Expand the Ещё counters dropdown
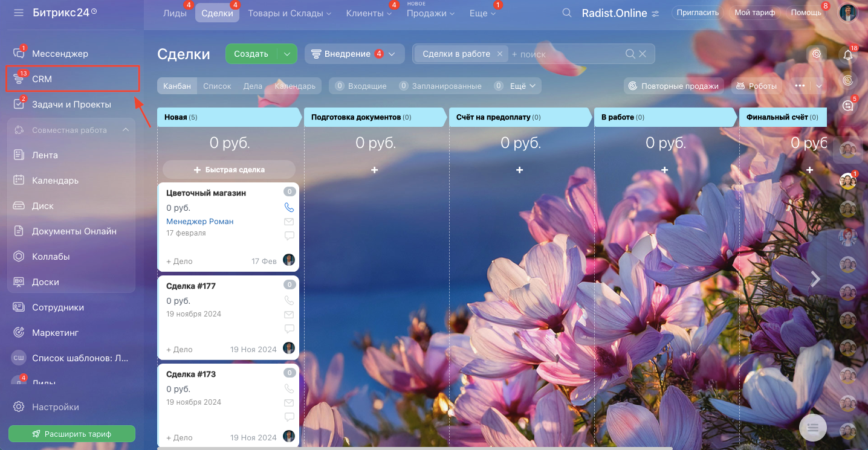The width and height of the screenshot is (868, 450). click(523, 86)
